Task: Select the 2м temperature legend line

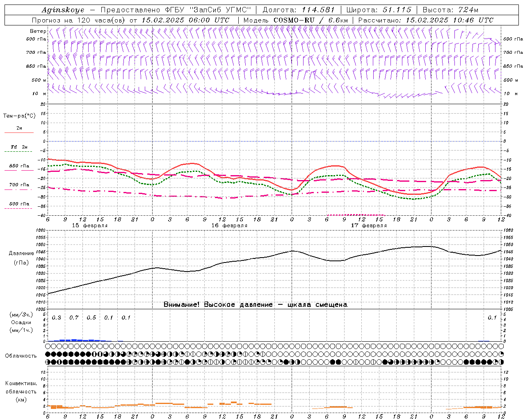Action: (19, 128)
